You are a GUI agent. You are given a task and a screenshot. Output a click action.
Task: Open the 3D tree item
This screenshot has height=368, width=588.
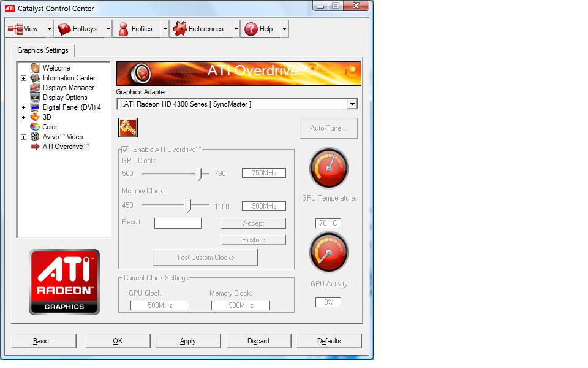click(x=47, y=117)
